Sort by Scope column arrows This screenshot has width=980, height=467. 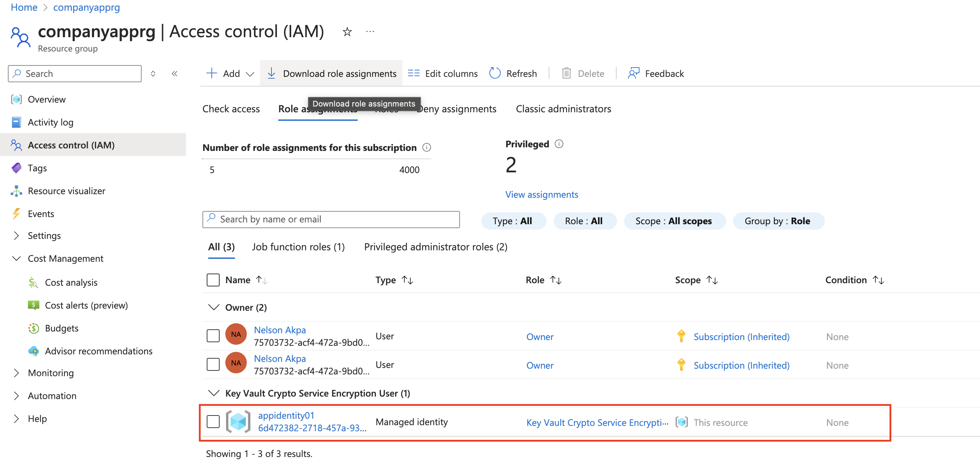pos(712,280)
